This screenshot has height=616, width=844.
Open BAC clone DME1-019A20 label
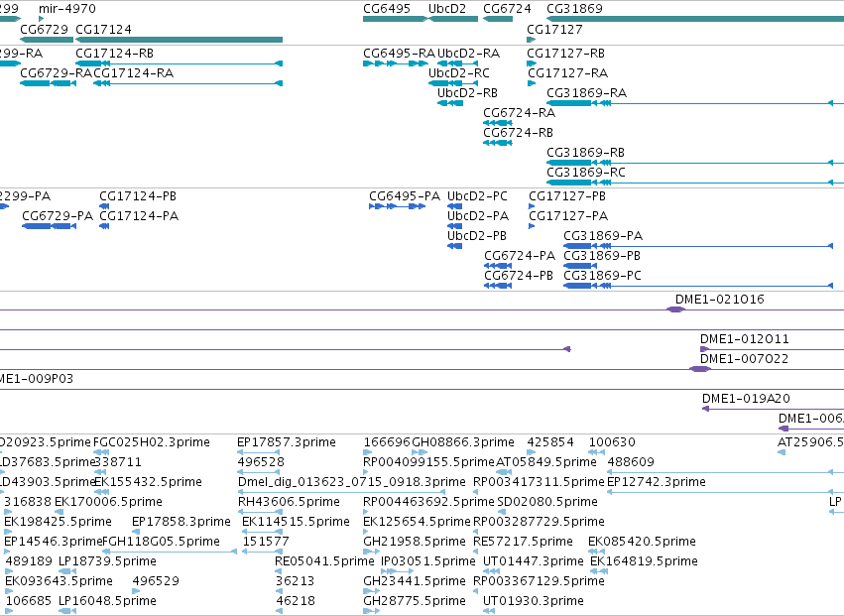point(746,399)
